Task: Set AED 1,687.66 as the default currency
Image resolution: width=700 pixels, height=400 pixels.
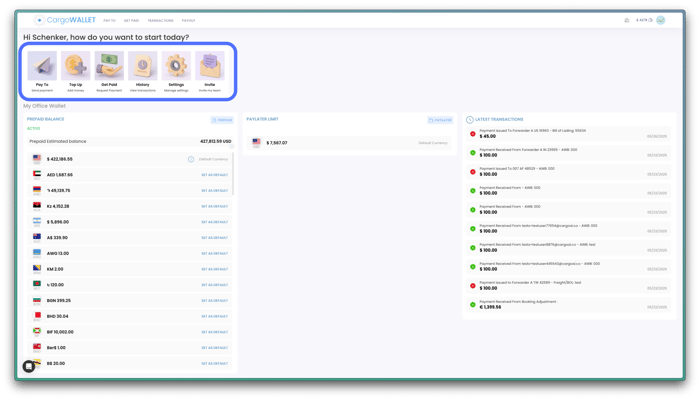Action: 215,175
